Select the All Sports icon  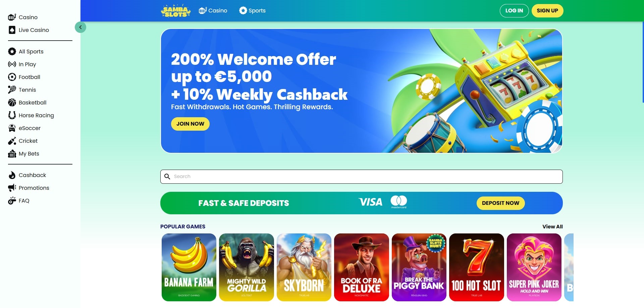(12, 51)
